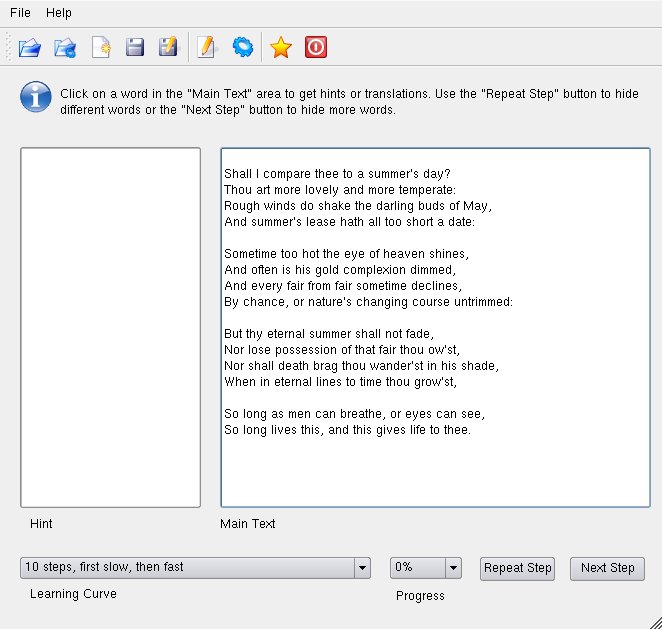Open the Learning Curve dropdown
This screenshot has height=629, width=662.
(x=195, y=568)
